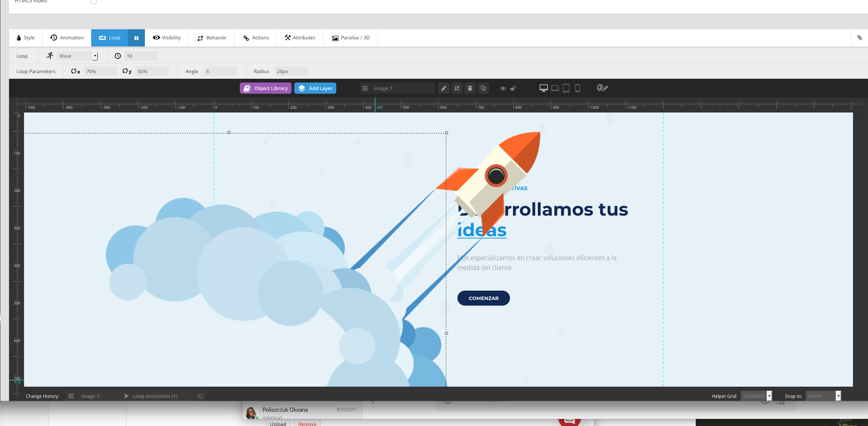Open the Parallax / 3D tab
The height and width of the screenshot is (426, 868).
coord(351,38)
